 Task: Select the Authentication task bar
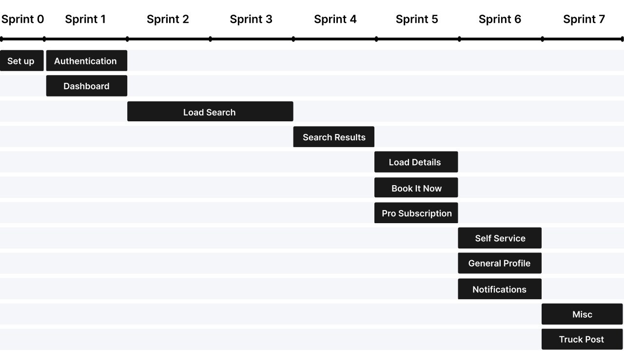[86, 61]
